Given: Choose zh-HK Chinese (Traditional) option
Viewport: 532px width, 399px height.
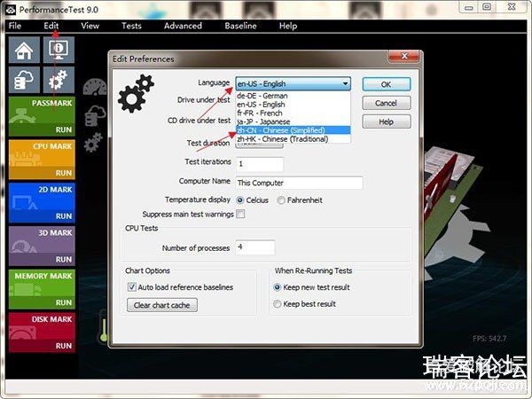Looking at the screenshot, I should 293,139.
